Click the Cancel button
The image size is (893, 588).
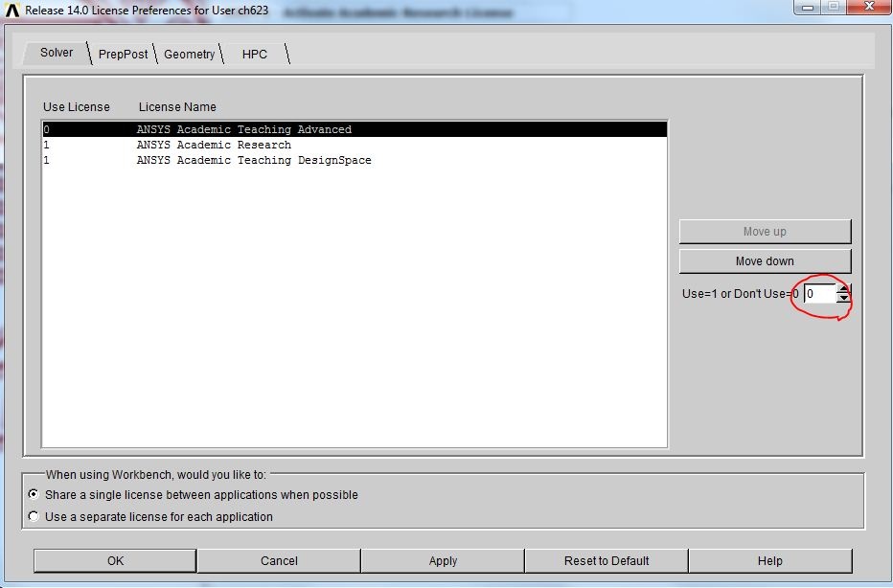click(279, 560)
